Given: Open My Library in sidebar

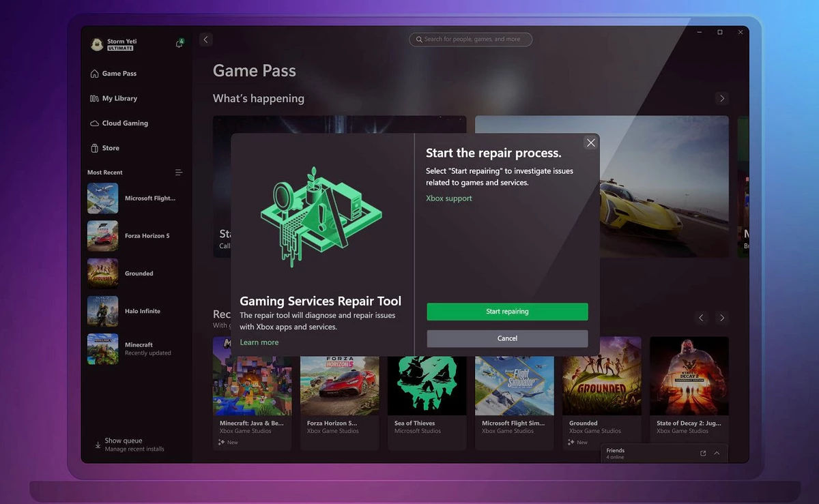Looking at the screenshot, I should click(113, 98).
